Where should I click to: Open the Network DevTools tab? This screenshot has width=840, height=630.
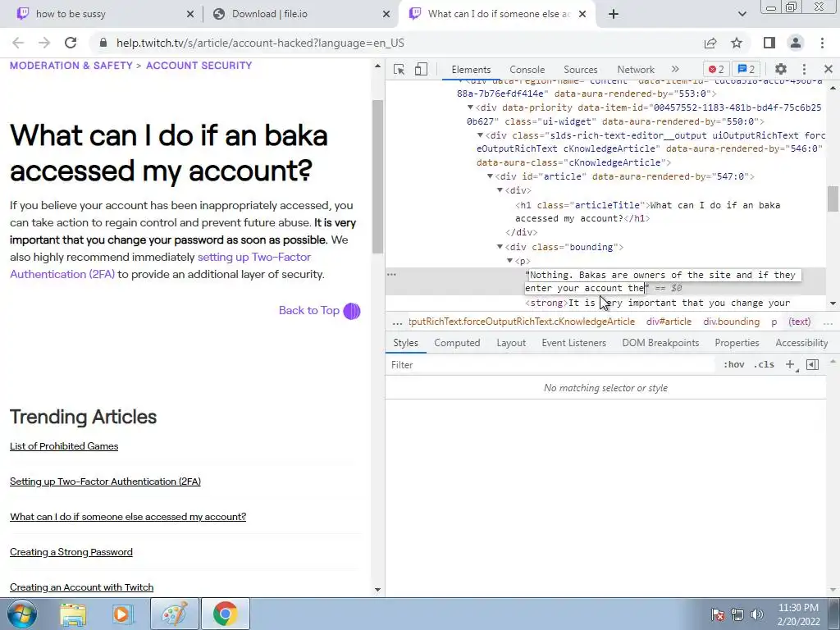636,69
